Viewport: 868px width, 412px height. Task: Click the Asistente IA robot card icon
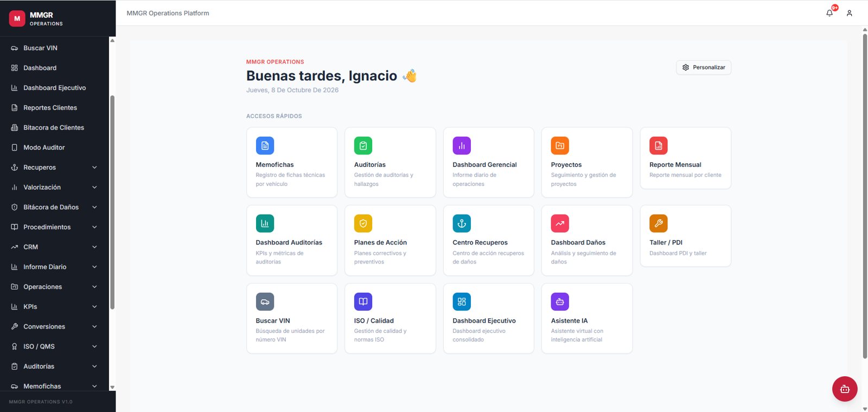tap(560, 301)
